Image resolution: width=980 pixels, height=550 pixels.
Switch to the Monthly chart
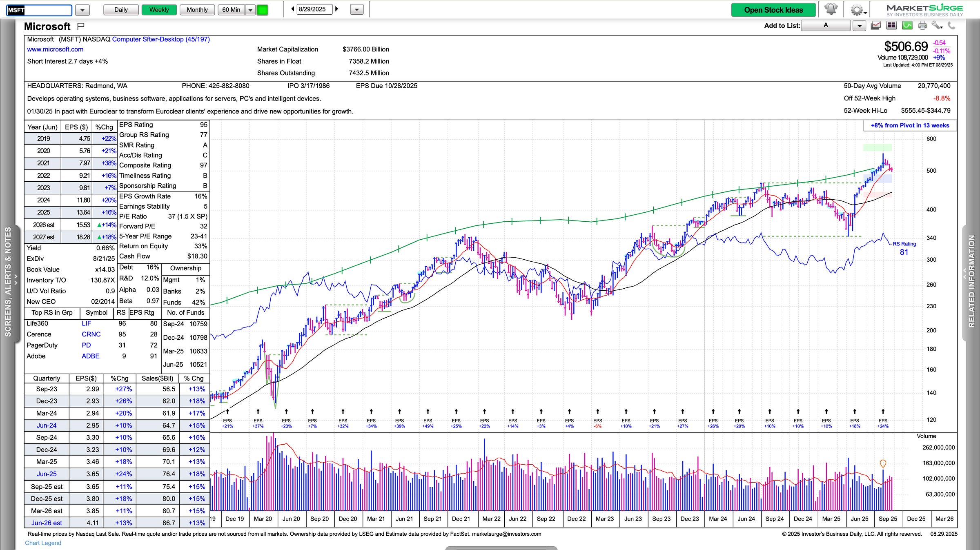point(197,10)
